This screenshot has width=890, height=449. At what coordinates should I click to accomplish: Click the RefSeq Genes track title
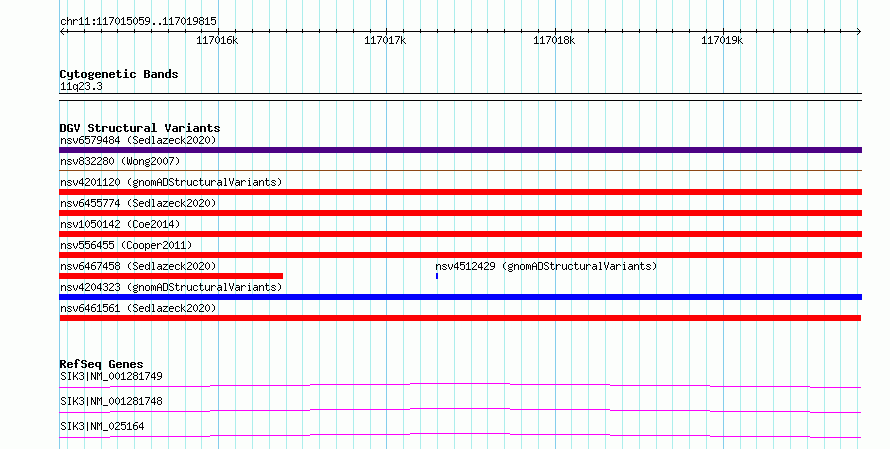point(101,364)
